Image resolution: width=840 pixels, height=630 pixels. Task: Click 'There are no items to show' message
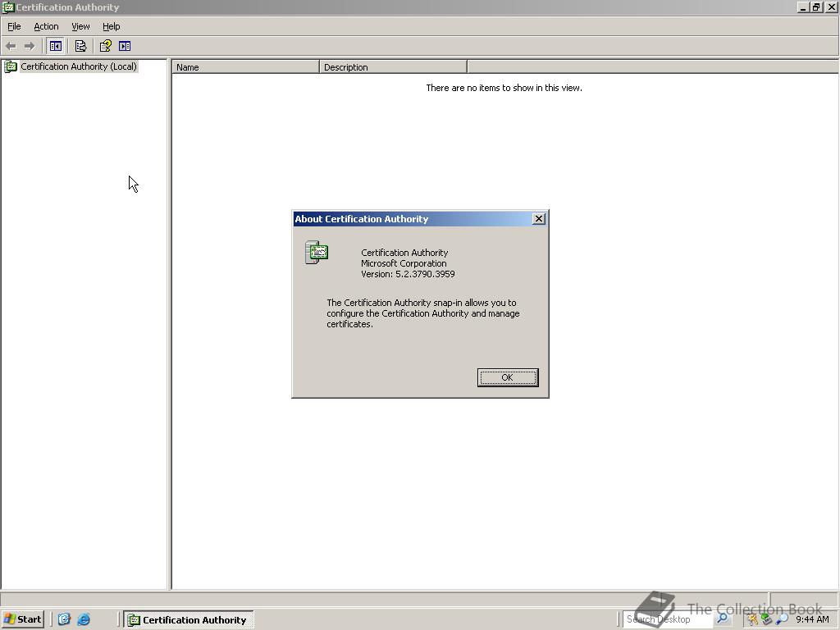point(504,88)
